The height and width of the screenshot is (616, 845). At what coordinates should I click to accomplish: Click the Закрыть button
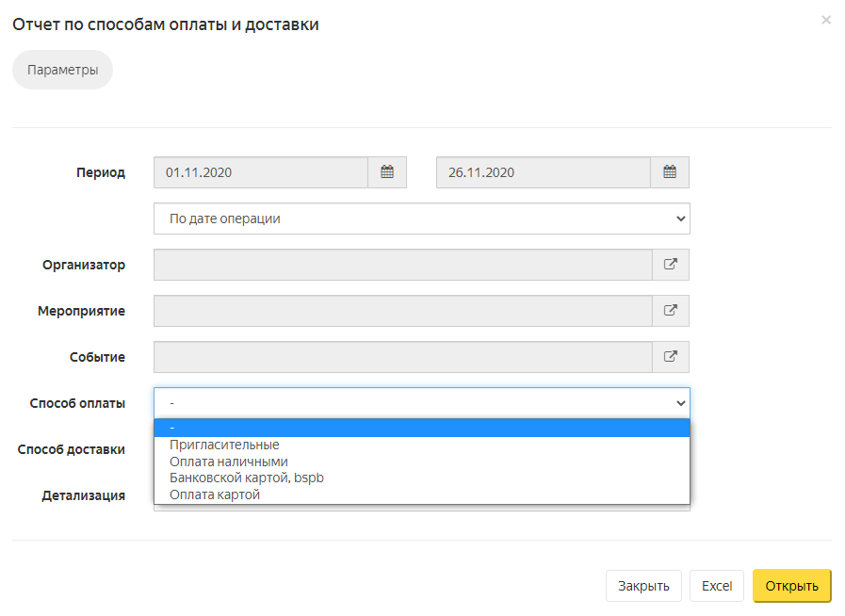tap(643, 586)
